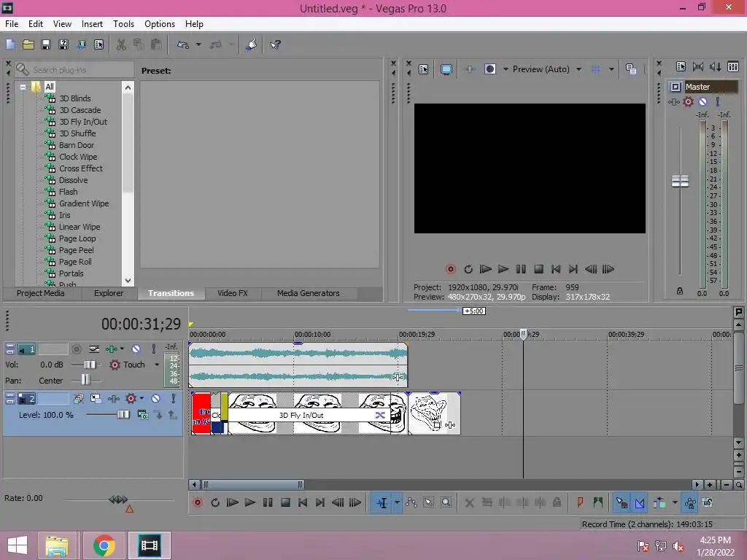Select the Envelope Edit tool
The image size is (747, 560).
[411, 502]
